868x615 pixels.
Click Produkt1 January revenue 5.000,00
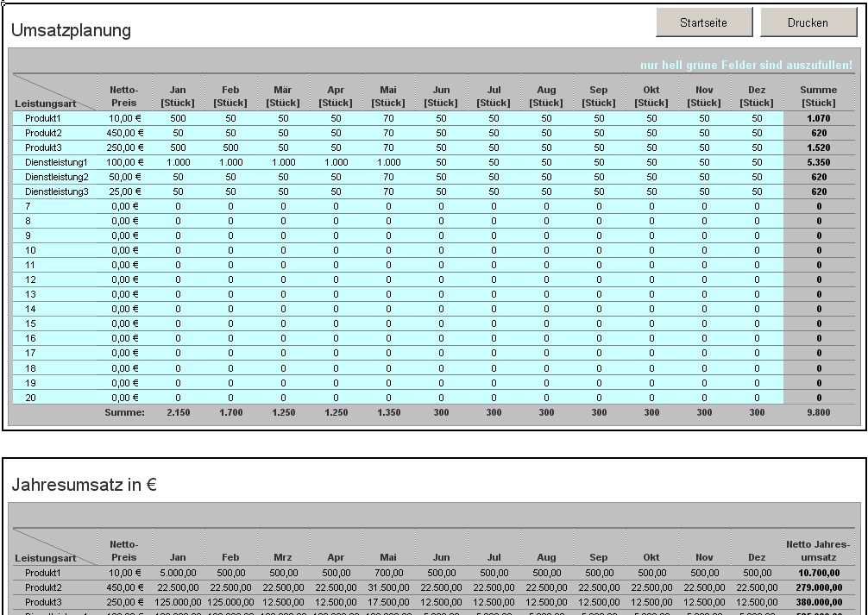tap(179, 573)
